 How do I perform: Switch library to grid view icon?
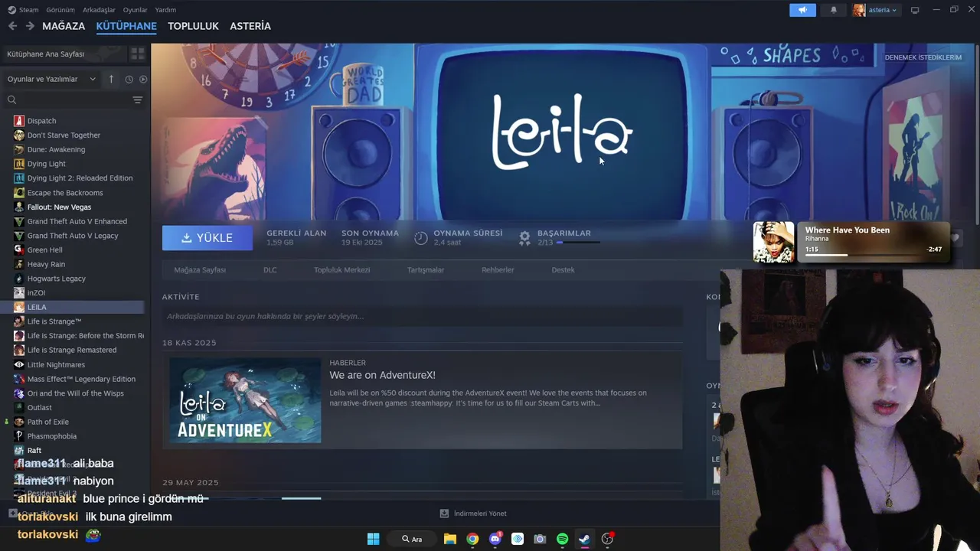[138, 54]
